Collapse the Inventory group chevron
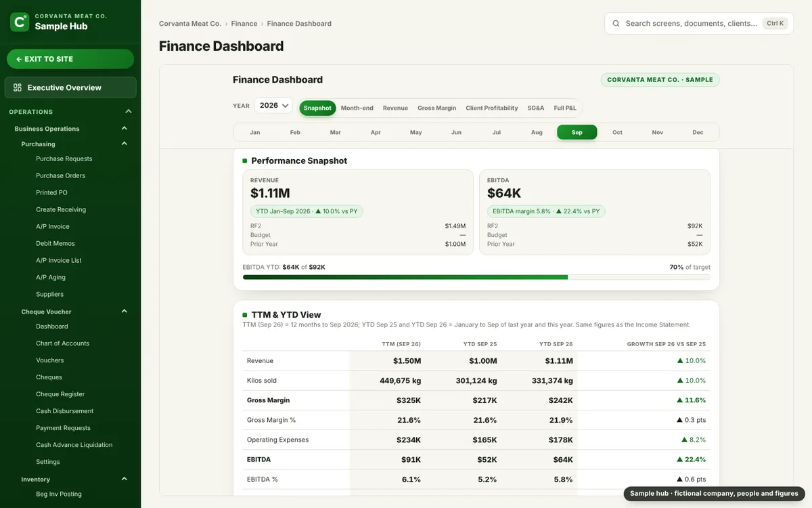Viewport: 812px width, 508px height. [125, 479]
